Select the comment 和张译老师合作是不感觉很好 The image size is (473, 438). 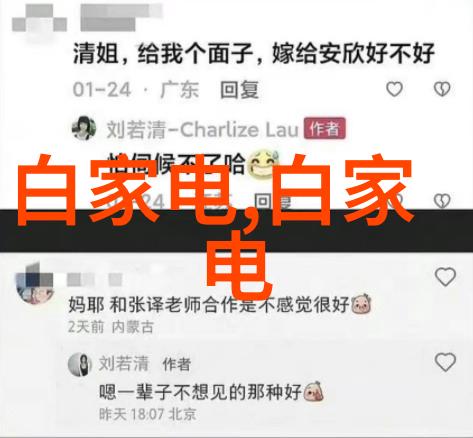(229, 304)
